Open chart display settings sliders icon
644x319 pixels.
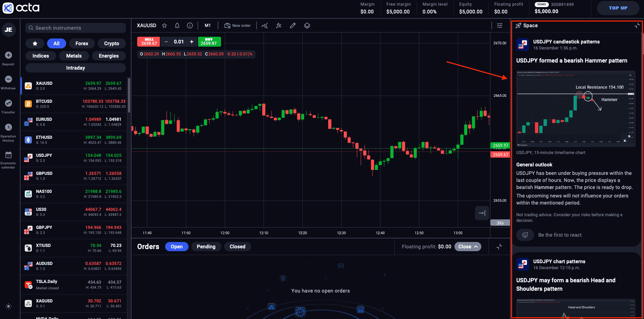(500, 25)
